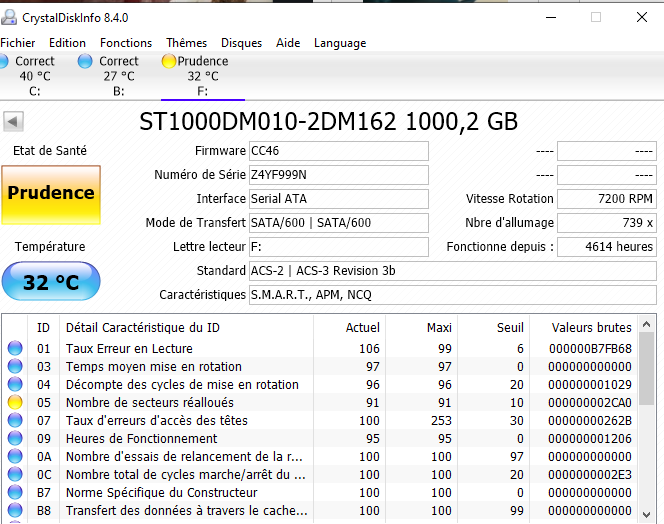Viewport: 664px width, 524px height.
Task: Click the yellow Prudence health status button
Action: [50, 194]
